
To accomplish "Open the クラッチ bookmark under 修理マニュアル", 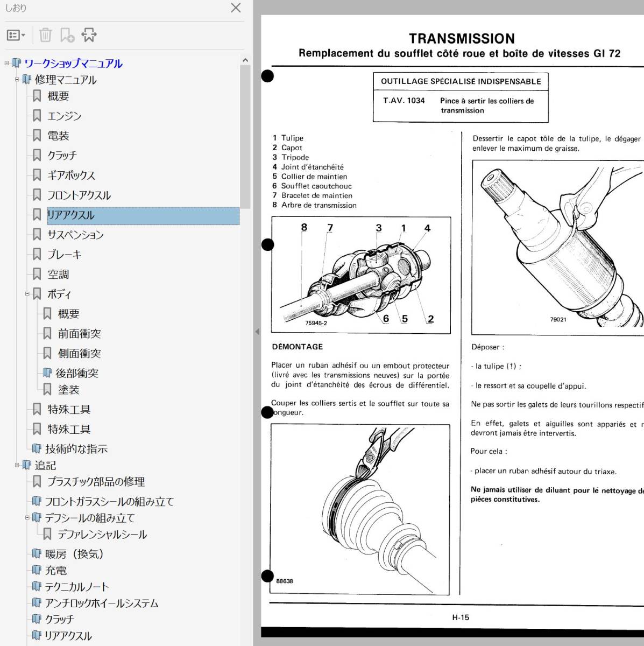I will (x=62, y=156).
